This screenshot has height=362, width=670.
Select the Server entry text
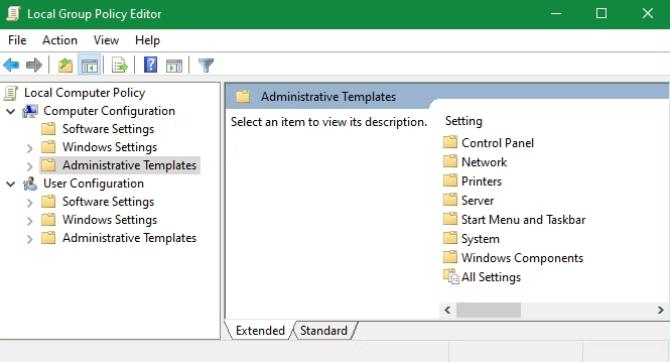[477, 200]
